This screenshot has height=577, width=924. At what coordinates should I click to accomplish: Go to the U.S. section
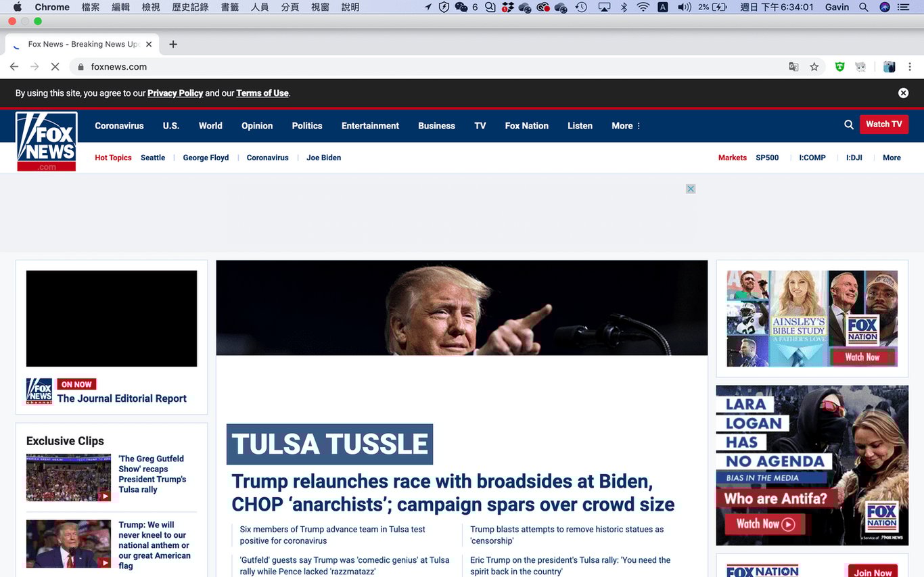pyautogui.click(x=171, y=126)
